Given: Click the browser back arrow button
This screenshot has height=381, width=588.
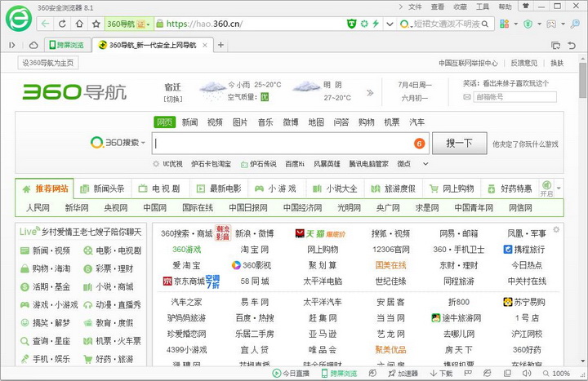Looking at the screenshot, I should click(45, 24).
